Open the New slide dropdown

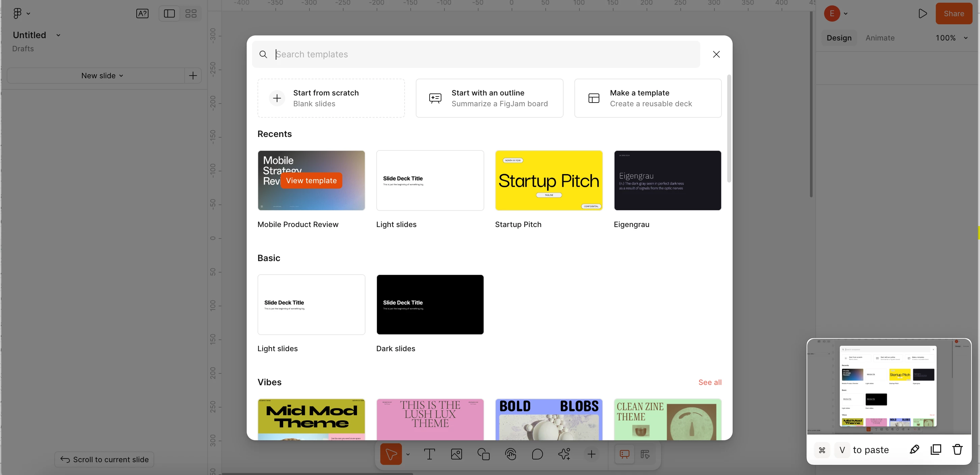[102, 76]
